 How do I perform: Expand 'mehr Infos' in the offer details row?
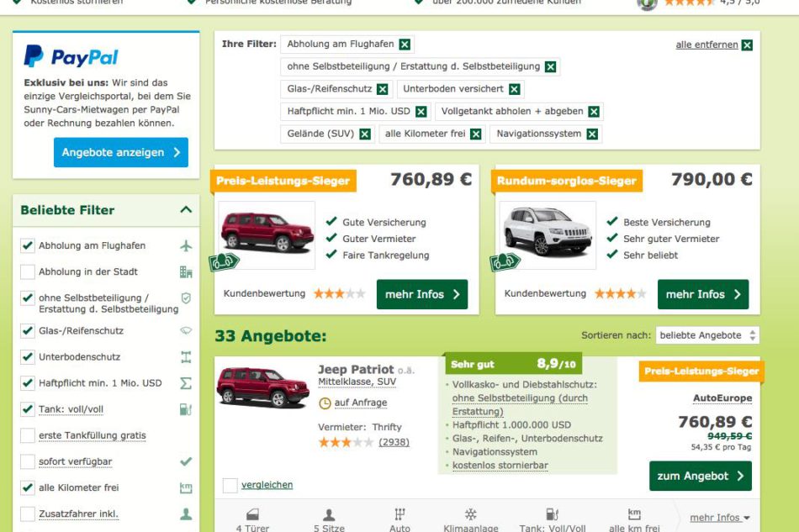pos(719,518)
